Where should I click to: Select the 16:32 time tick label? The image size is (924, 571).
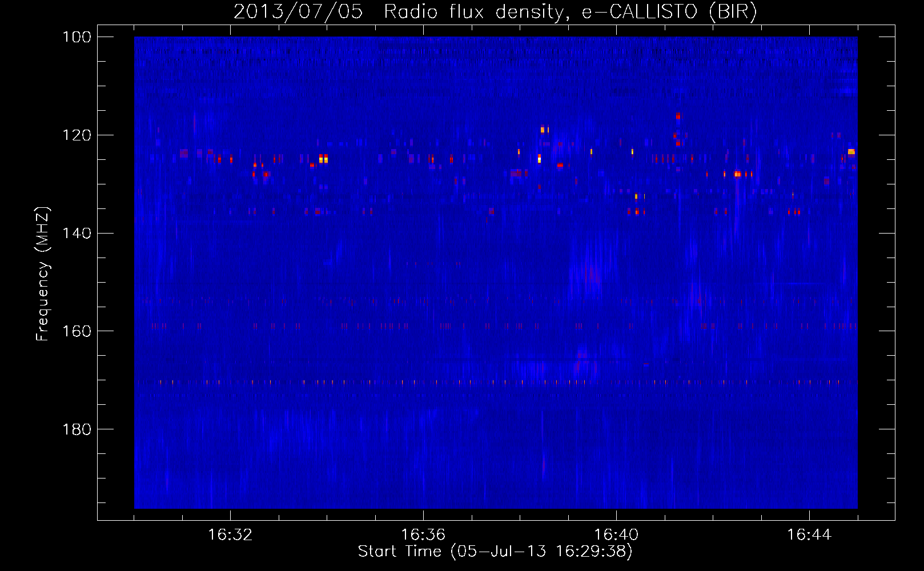[x=230, y=535]
